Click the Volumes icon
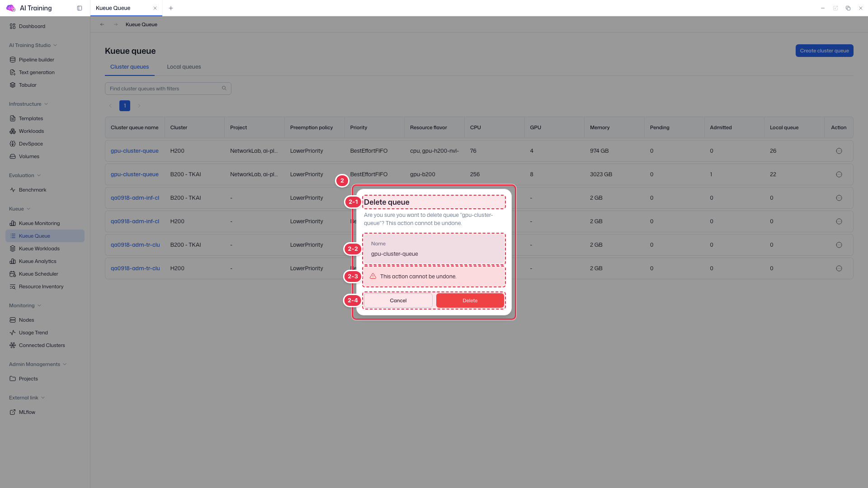Viewport: 868px width, 488px height. (13, 156)
